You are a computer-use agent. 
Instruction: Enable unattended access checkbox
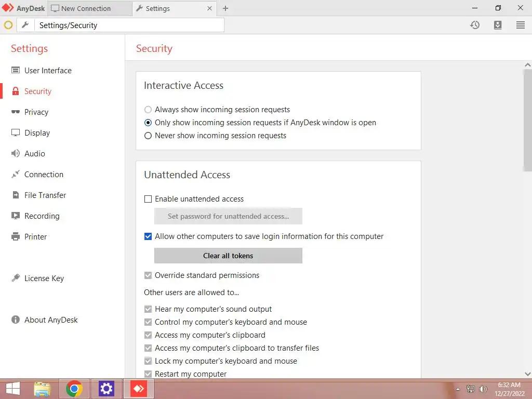click(148, 199)
